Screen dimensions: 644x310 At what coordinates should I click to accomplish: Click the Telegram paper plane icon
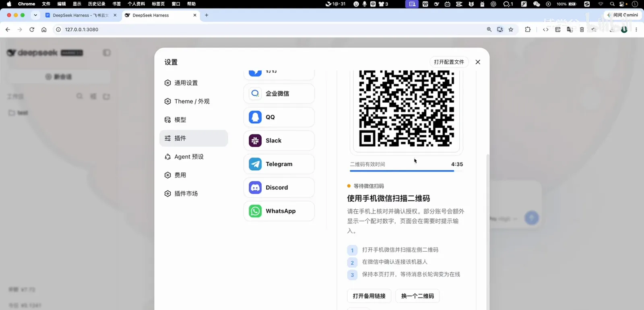tap(255, 164)
